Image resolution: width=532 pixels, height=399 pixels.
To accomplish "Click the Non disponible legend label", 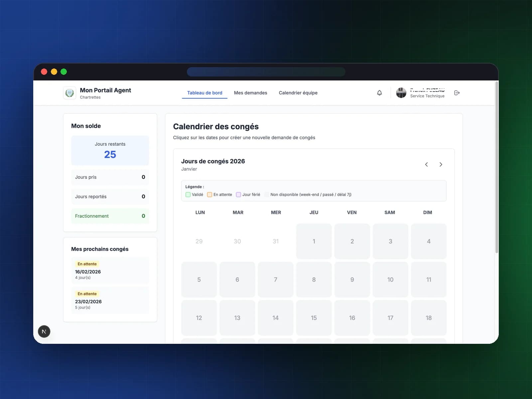I will [311, 195].
